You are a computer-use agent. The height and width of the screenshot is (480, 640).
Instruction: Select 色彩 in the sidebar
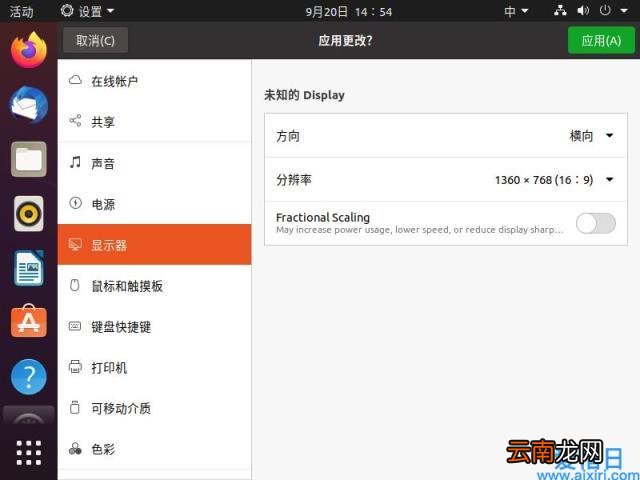(x=154, y=449)
